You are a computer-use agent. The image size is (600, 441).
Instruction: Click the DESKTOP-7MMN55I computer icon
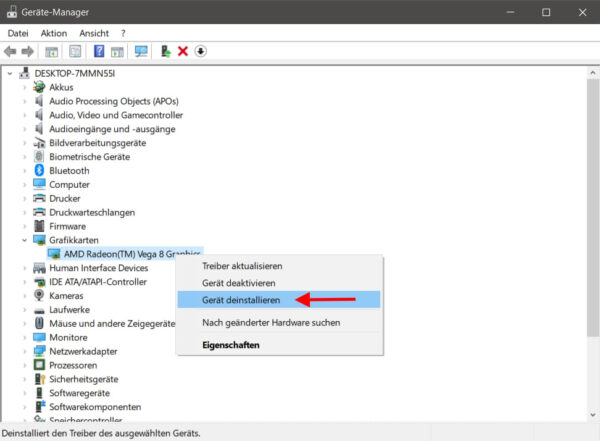[x=24, y=73]
